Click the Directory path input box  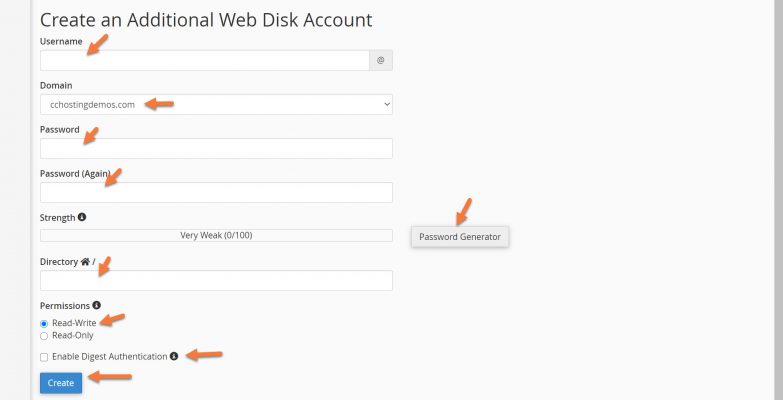216,281
